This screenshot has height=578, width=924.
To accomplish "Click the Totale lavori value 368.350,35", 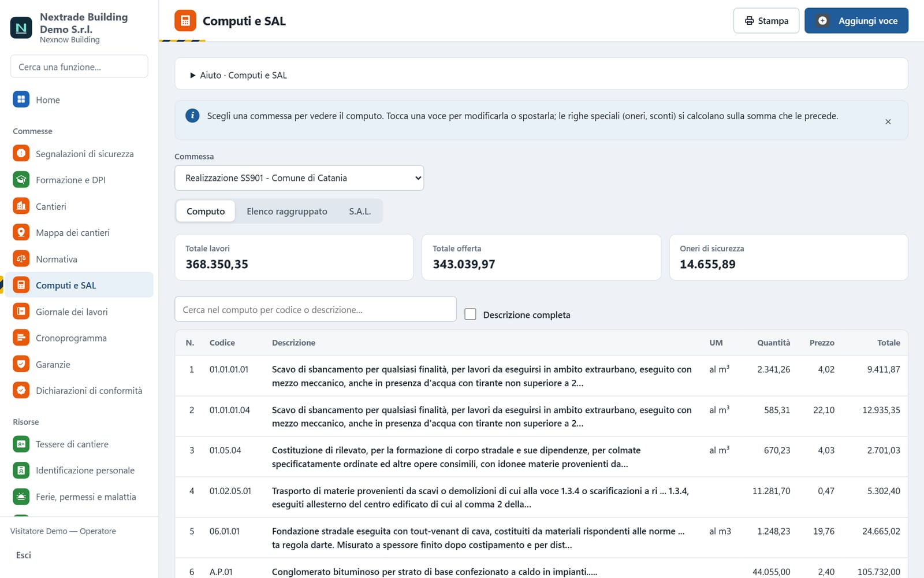I will (217, 264).
